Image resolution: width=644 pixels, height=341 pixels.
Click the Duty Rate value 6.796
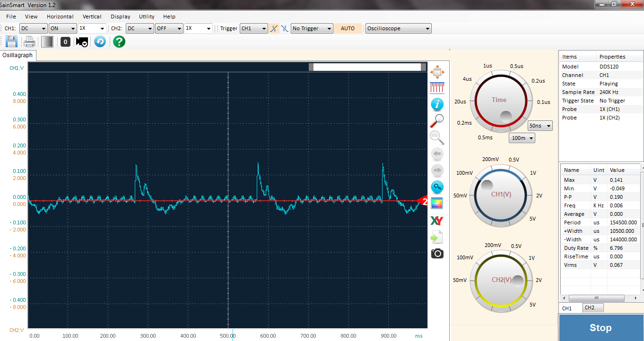click(x=616, y=248)
